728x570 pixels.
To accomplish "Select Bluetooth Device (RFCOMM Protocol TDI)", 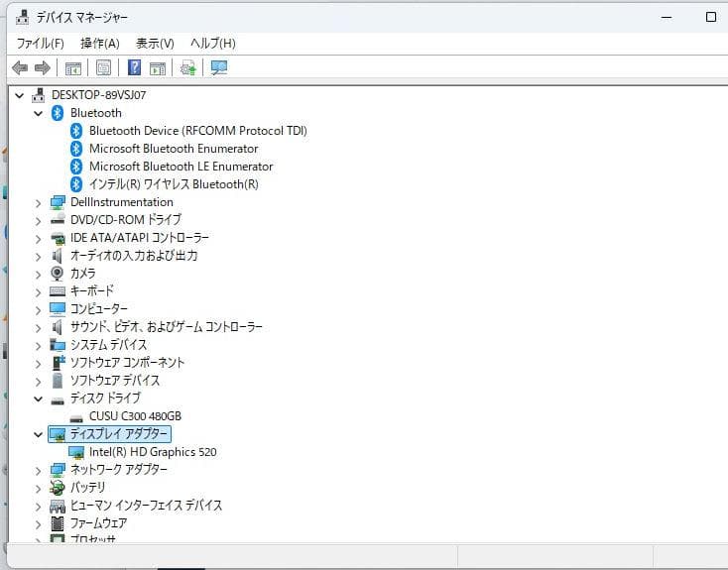I will coord(198,131).
